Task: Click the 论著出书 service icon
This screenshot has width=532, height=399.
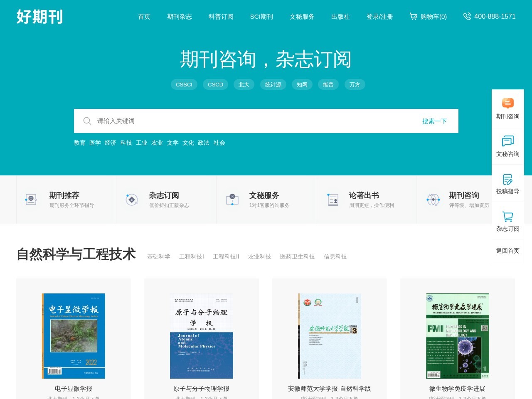Action: tap(332, 199)
